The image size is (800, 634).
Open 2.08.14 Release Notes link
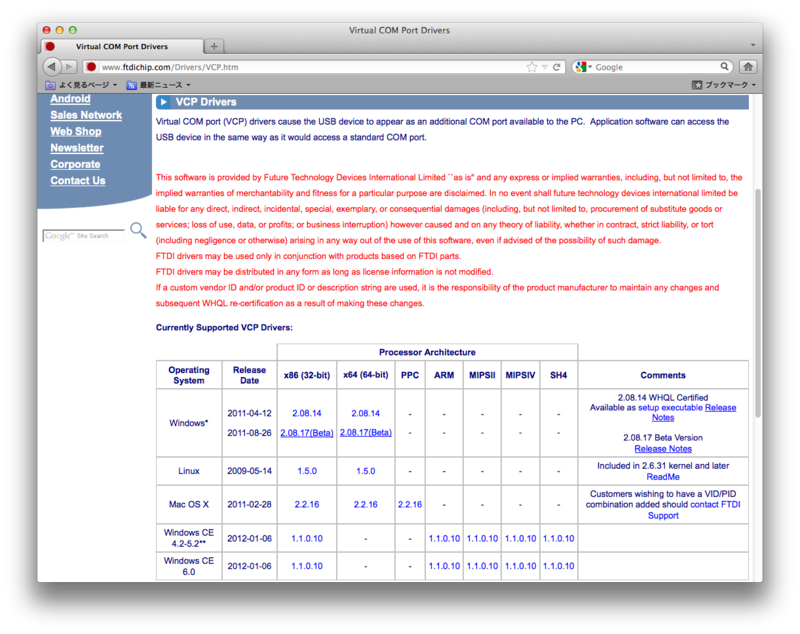pyautogui.click(x=720, y=408)
